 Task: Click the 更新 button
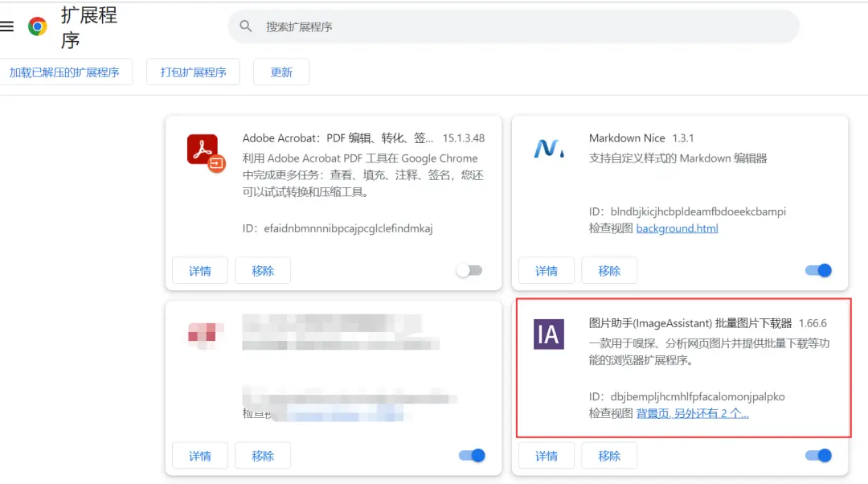pos(281,72)
